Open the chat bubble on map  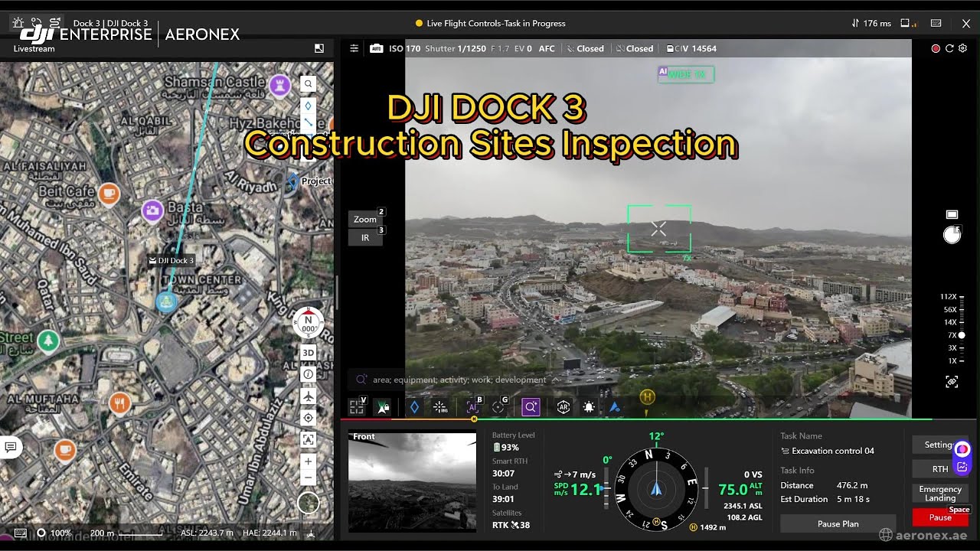10,447
